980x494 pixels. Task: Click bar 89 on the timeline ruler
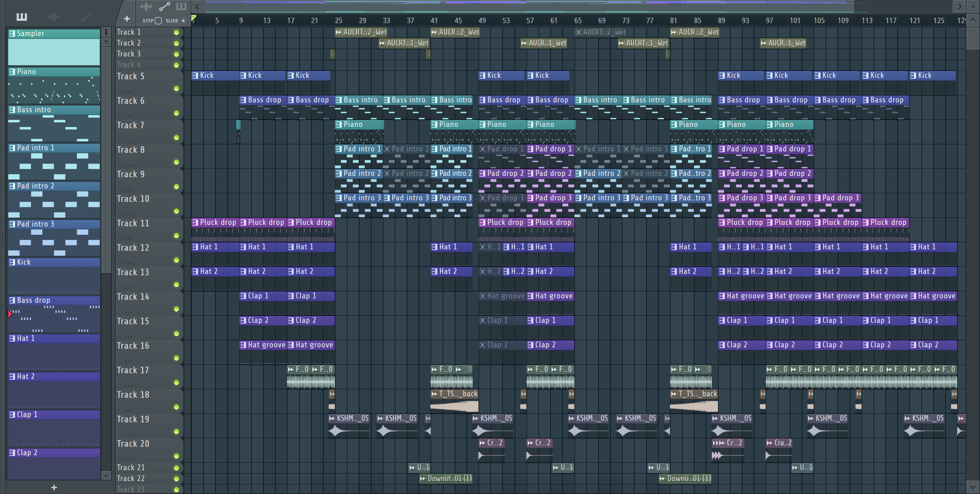[721, 20]
